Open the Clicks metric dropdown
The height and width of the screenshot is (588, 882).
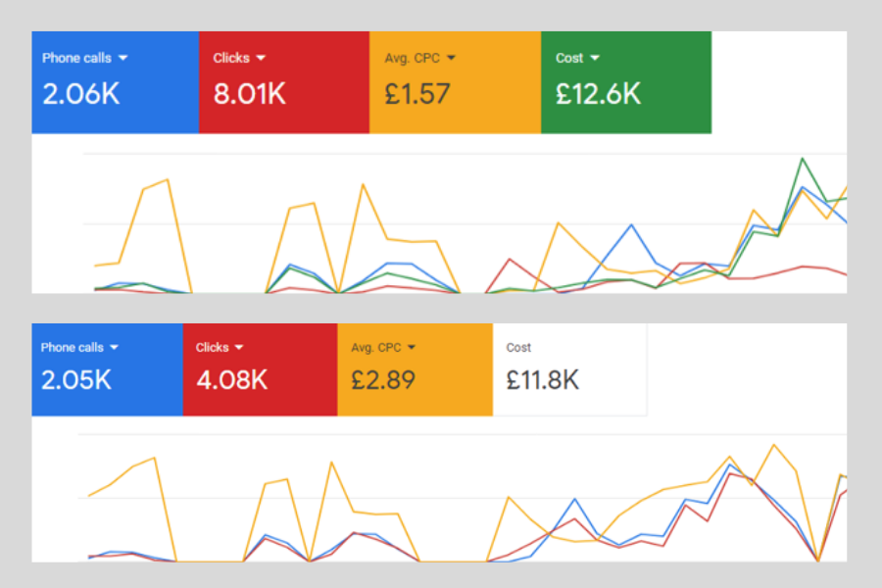(x=262, y=57)
